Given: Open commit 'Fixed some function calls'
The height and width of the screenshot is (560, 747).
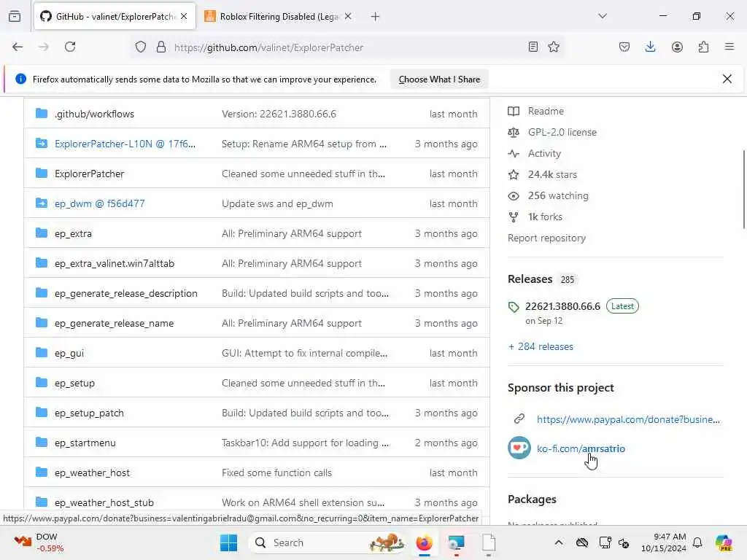Looking at the screenshot, I should pyautogui.click(x=276, y=472).
